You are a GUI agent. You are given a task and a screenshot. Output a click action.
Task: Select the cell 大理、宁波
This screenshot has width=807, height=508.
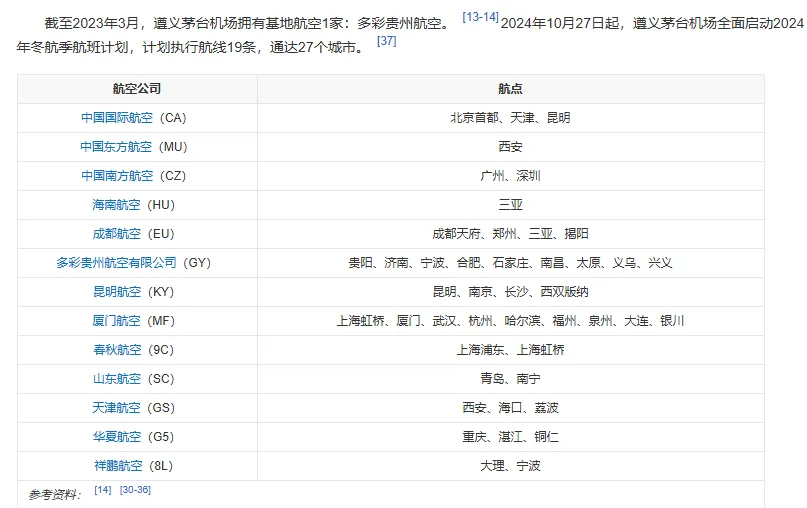pos(511,466)
